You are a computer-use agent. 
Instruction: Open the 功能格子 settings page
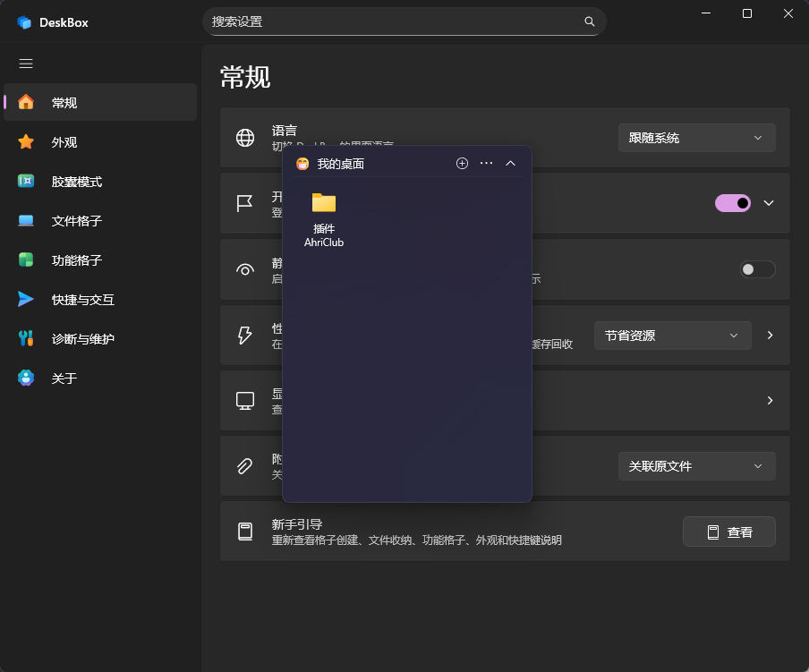[x=100, y=259]
